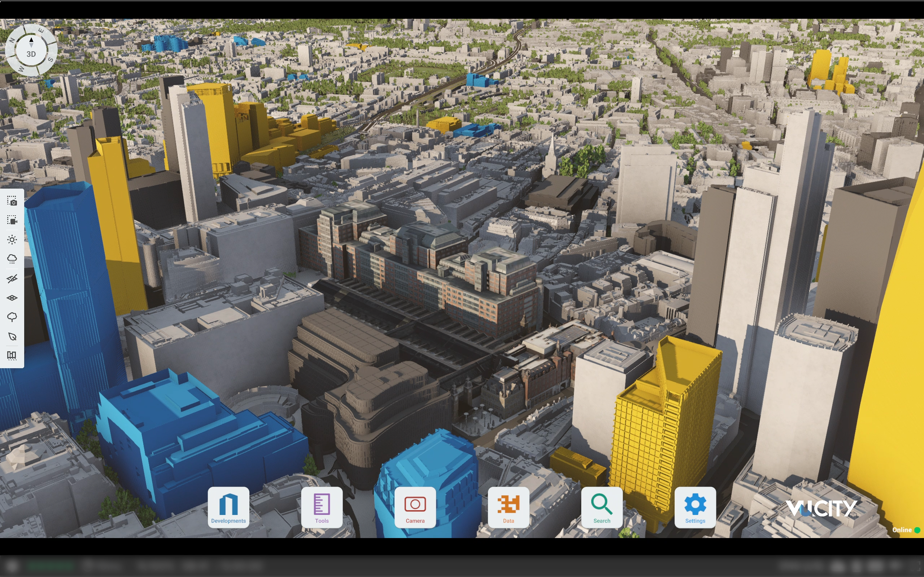This screenshot has width=924, height=577.
Task: Click the Online status indicator
Action: click(905, 530)
